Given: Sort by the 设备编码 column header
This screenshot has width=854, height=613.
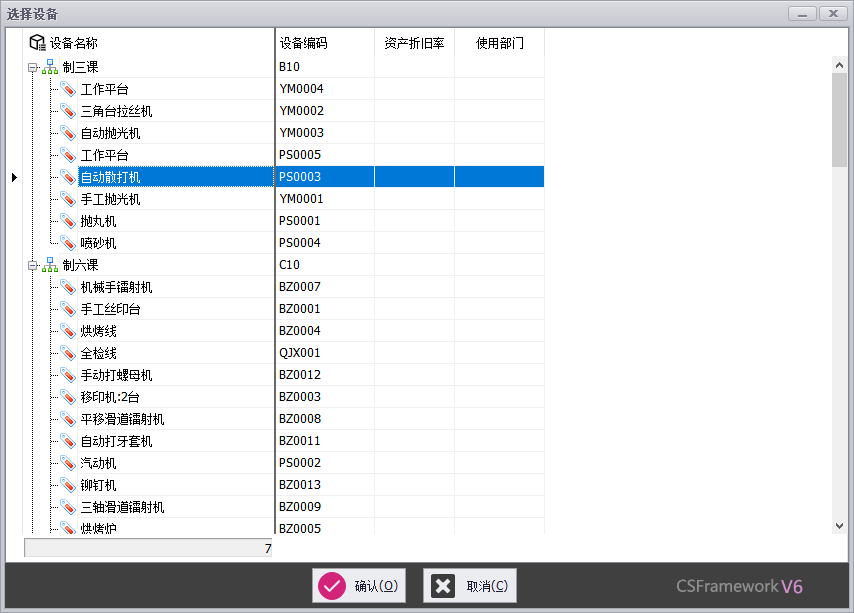Looking at the screenshot, I should [x=324, y=43].
